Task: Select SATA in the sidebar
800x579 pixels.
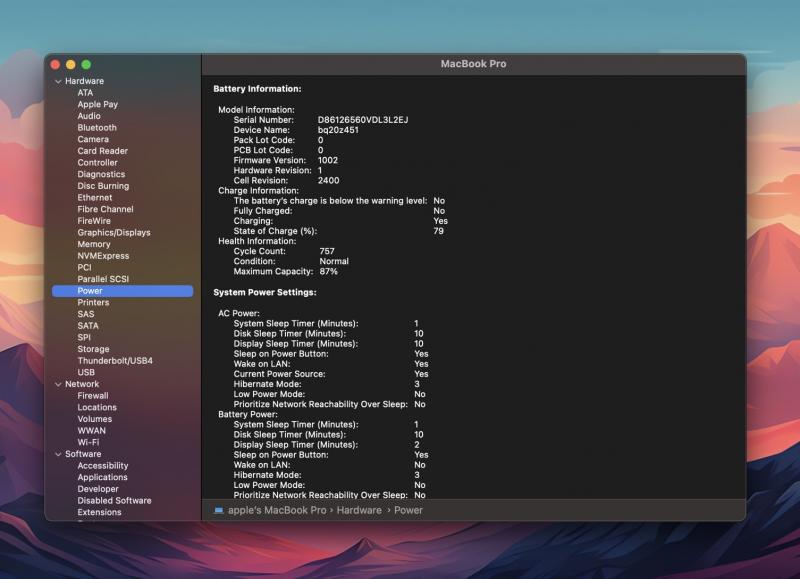Action: tap(88, 326)
